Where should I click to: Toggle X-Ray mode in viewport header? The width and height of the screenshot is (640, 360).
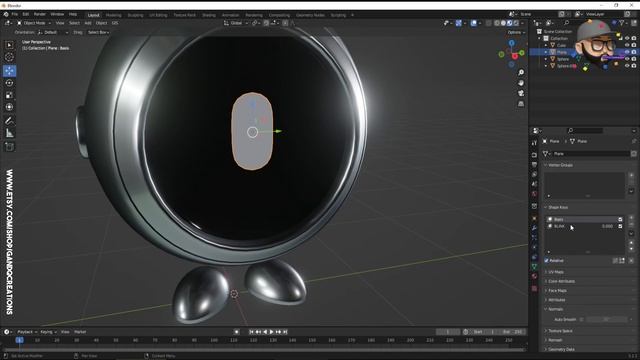coord(489,23)
